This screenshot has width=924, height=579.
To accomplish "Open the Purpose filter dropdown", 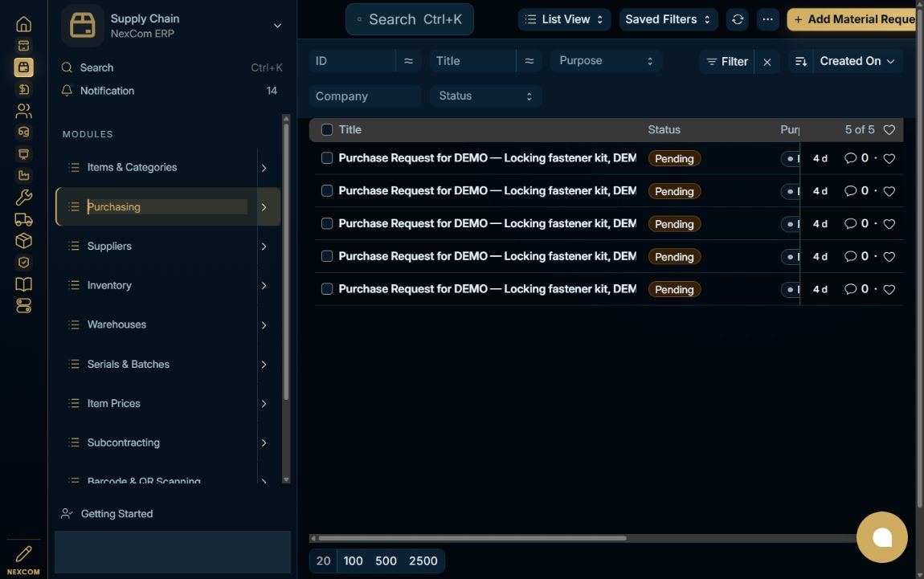I will [607, 61].
